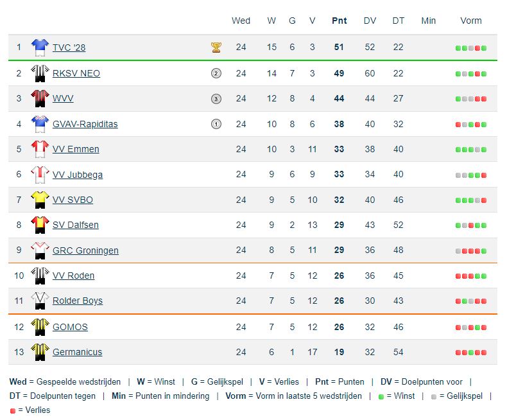Click the VV SVBO yellow jersey icon
The height and width of the screenshot is (420, 507).
coord(40,199)
